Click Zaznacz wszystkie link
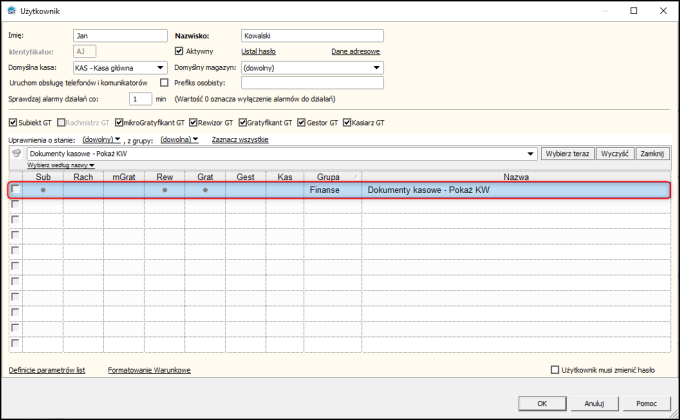The image size is (680, 420). point(240,139)
